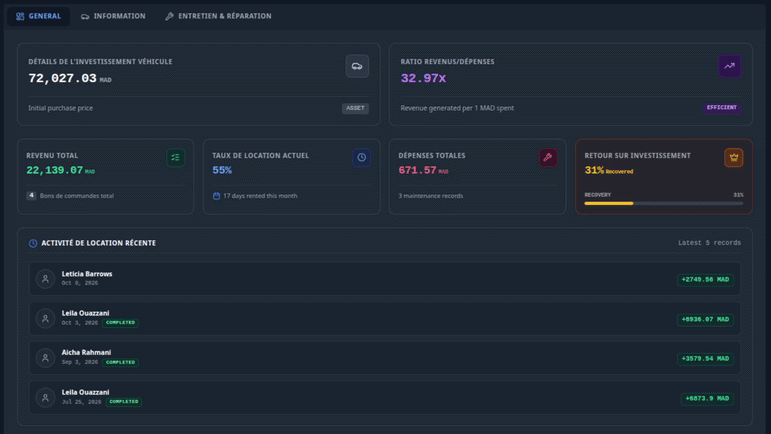
Task: Open the Information tab
Action: click(113, 16)
